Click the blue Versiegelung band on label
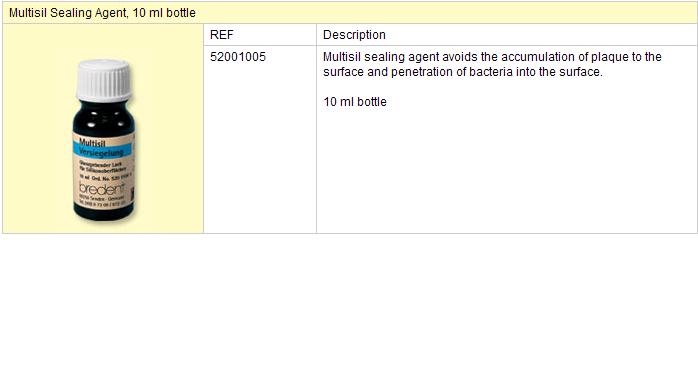The width and height of the screenshot is (698, 391). pos(103,151)
